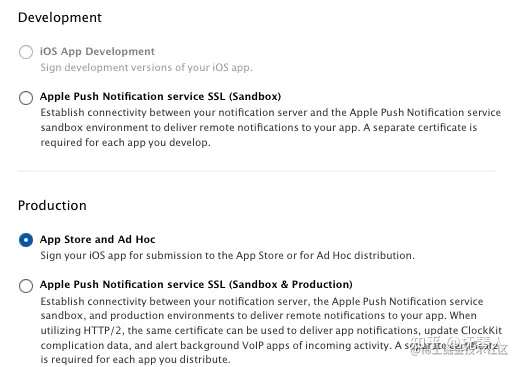Click 'sandbox, and production environments' text line
The image size is (519, 367).
coord(258,315)
